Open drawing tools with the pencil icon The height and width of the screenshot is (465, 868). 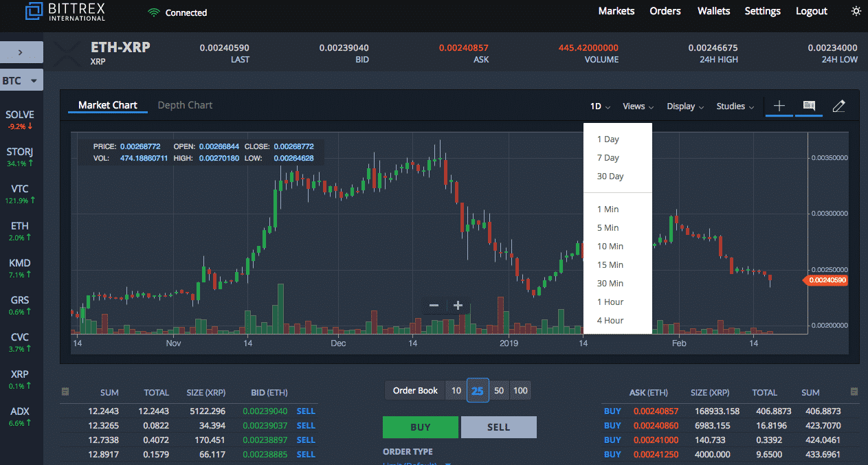[838, 106]
